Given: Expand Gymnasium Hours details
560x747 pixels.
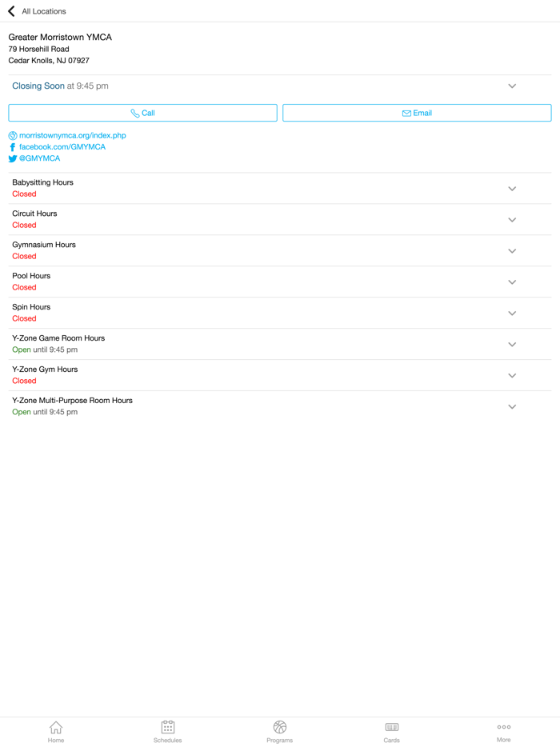Looking at the screenshot, I should 512,251.
